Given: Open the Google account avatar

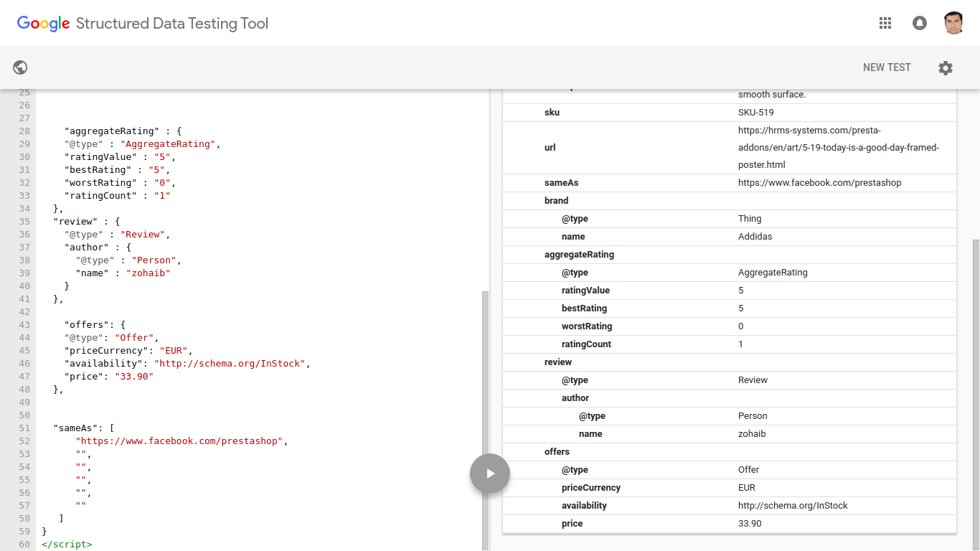Looking at the screenshot, I should pyautogui.click(x=953, y=23).
